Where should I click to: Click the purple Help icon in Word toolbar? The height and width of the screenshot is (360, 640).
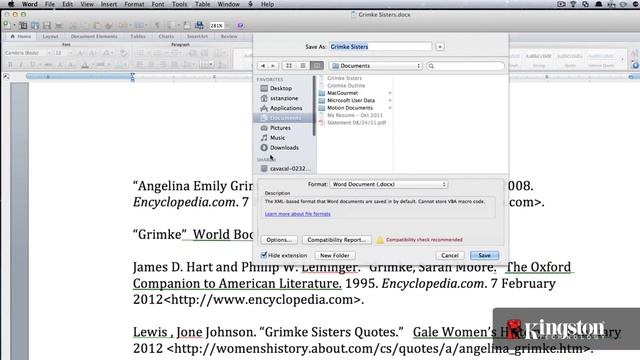240,26
